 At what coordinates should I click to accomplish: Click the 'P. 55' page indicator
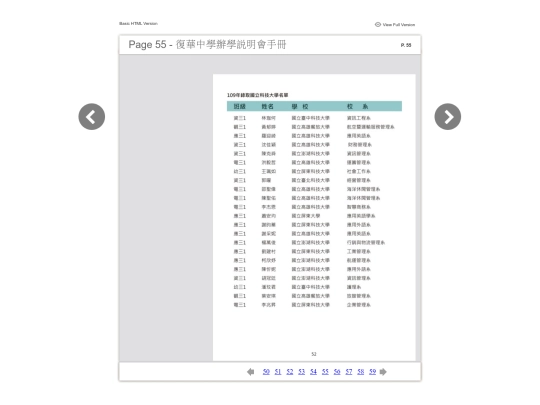click(x=406, y=45)
